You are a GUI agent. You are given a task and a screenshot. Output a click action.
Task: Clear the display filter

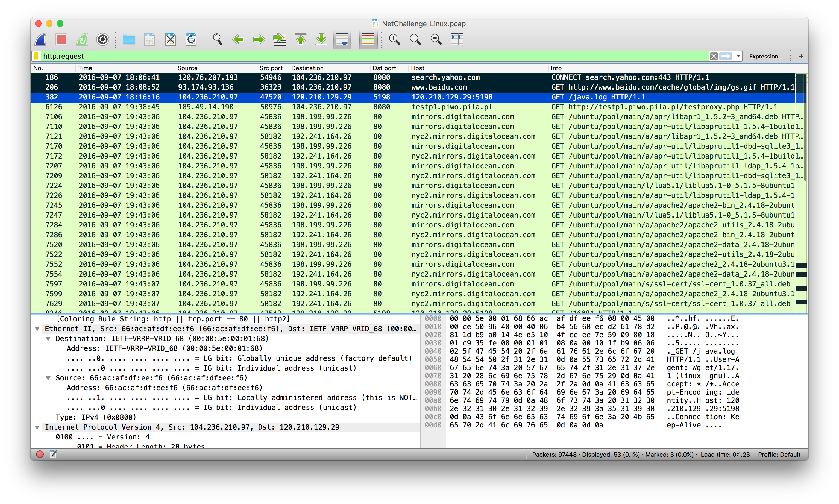pyautogui.click(x=714, y=56)
